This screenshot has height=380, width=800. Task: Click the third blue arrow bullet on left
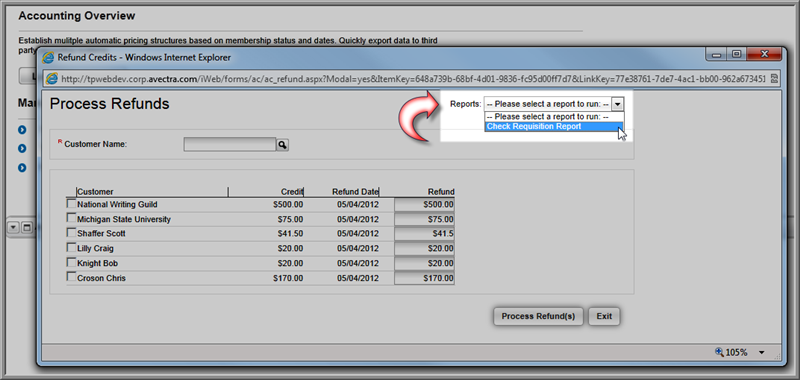pyautogui.click(x=22, y=167)
